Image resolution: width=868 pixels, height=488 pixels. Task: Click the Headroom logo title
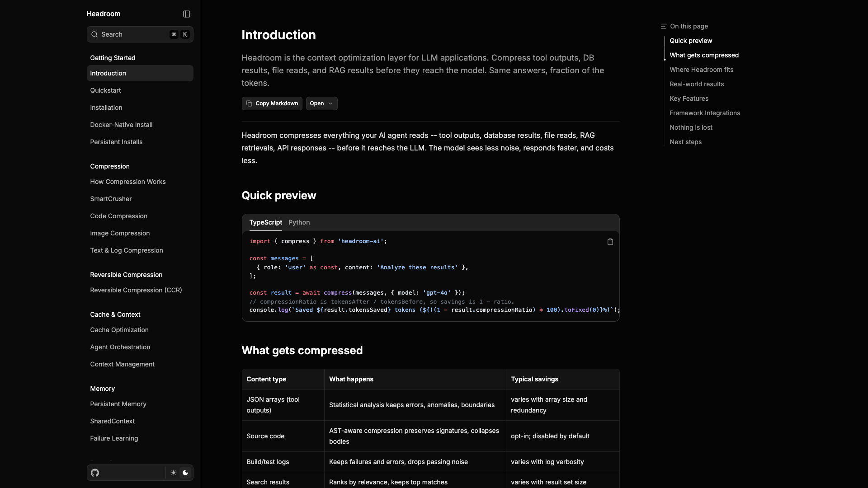[104, 14]
